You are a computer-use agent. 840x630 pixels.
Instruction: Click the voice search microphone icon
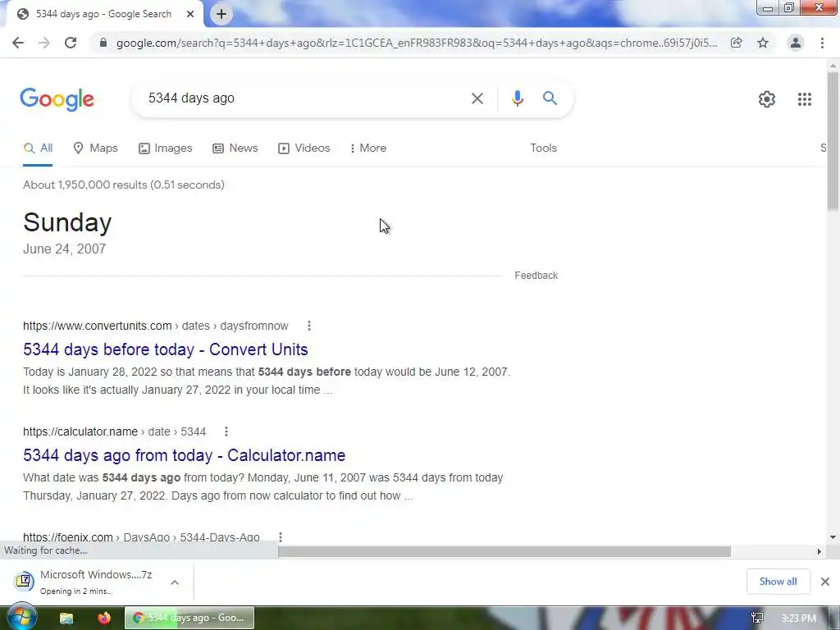[x=517, y=98]
